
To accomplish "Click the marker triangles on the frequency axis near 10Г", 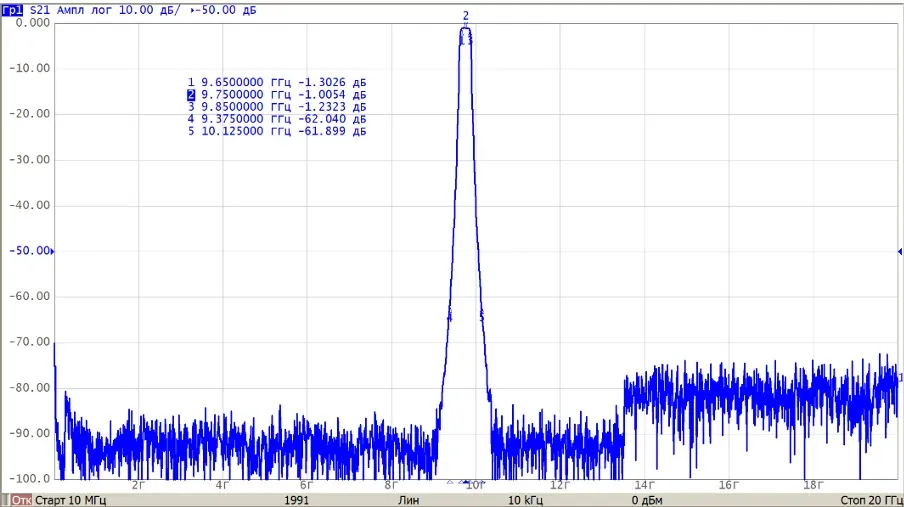I will 466,482.
